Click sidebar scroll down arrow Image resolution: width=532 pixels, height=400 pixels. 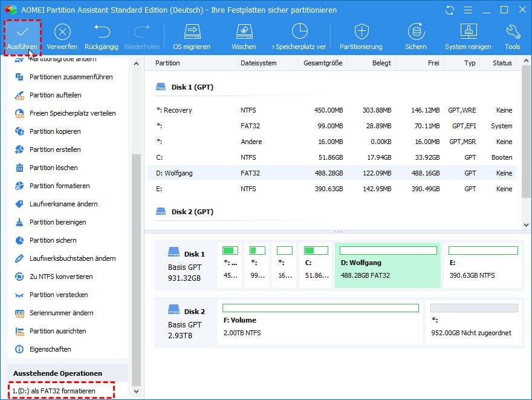tap(137, 392)
